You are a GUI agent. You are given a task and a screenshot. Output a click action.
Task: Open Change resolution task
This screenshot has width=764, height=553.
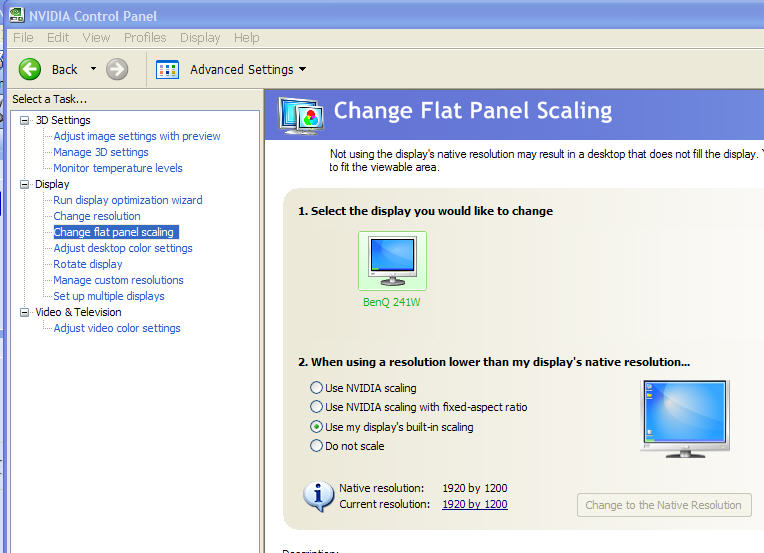pyautogui.click(x=97, y=216)
